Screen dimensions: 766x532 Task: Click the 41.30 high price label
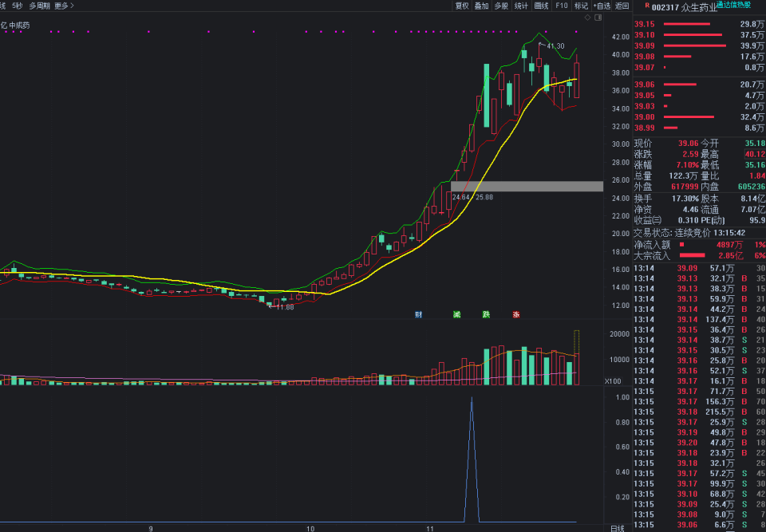(555, 46)
